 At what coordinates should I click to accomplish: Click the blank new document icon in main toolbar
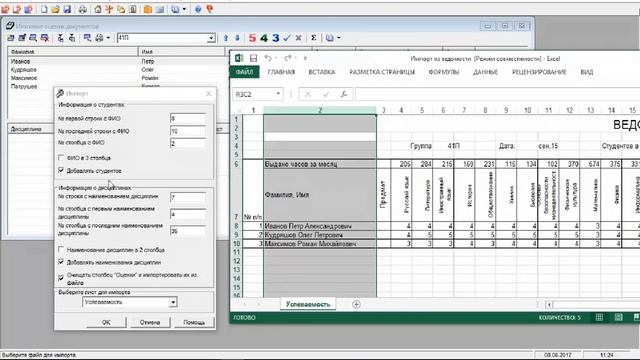(44, 9)
